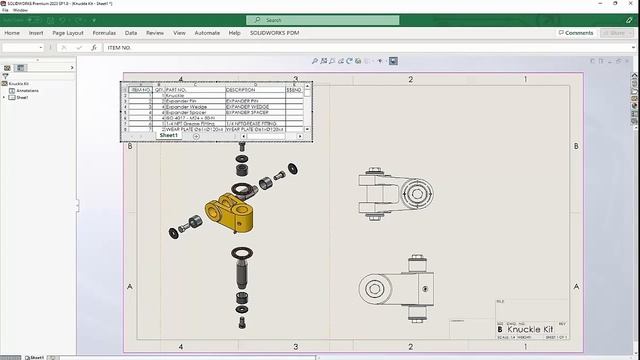Expand the FeatureManager tabs with the chevron arrow

coord(72,68)
